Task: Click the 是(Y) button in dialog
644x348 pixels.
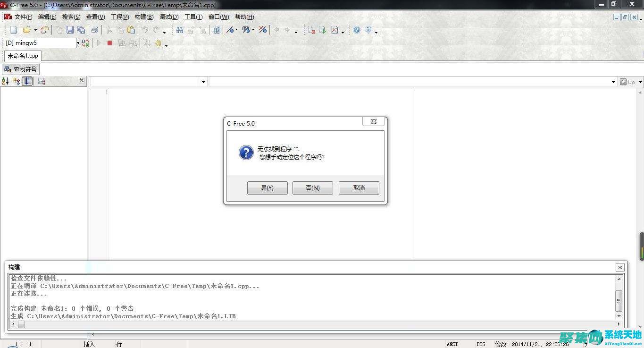Action: coord(267,188)
